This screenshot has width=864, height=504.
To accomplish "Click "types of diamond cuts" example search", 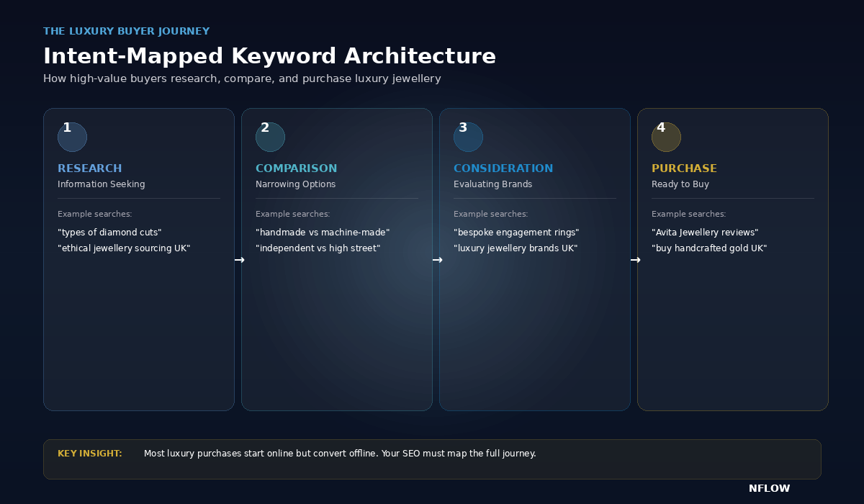I will coord(109,233).
